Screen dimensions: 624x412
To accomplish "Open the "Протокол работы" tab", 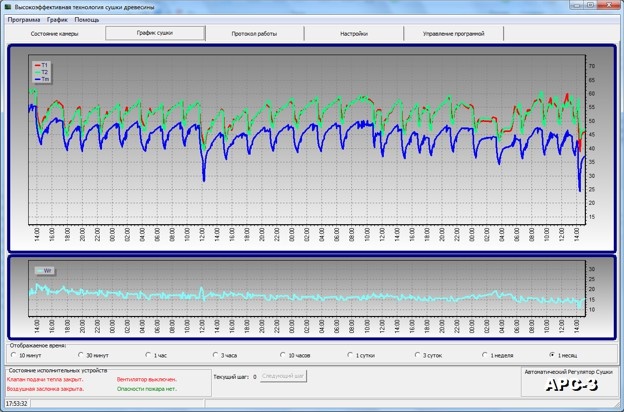I will [x=254, y=33].
